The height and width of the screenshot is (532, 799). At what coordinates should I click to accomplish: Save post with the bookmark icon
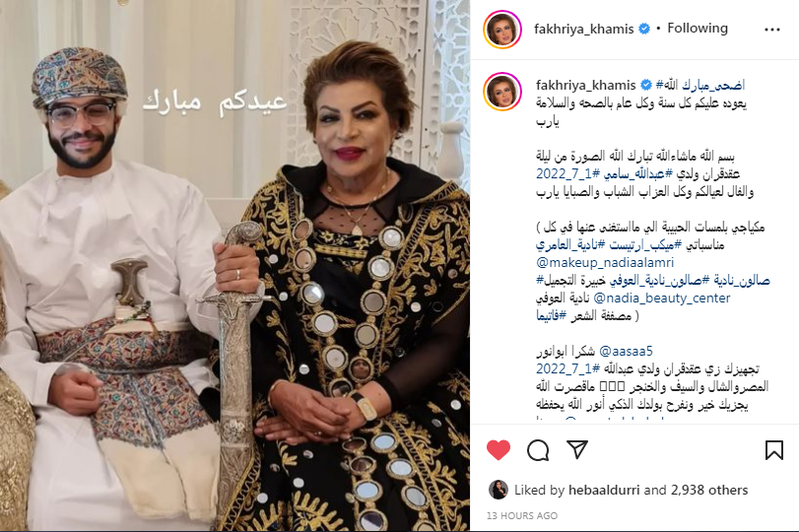pyautogui.click(x=774, y=450)
